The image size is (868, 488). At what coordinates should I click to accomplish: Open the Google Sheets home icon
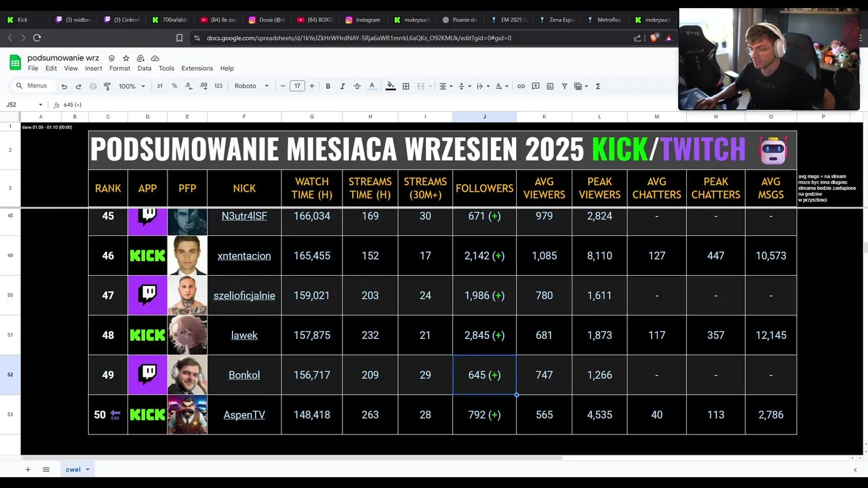[15, 63]
